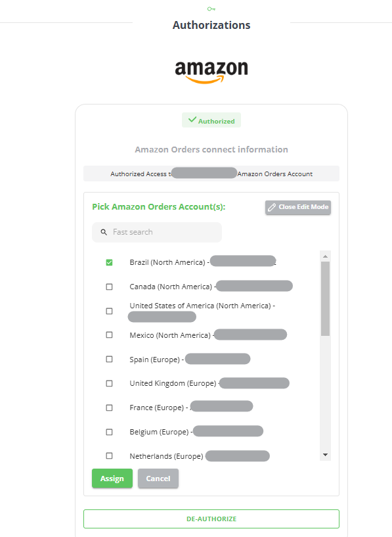Click the account list scrollbar thumb
This screenshot has width=392, height=537.
pyautogui.click(x=325, y=298)
